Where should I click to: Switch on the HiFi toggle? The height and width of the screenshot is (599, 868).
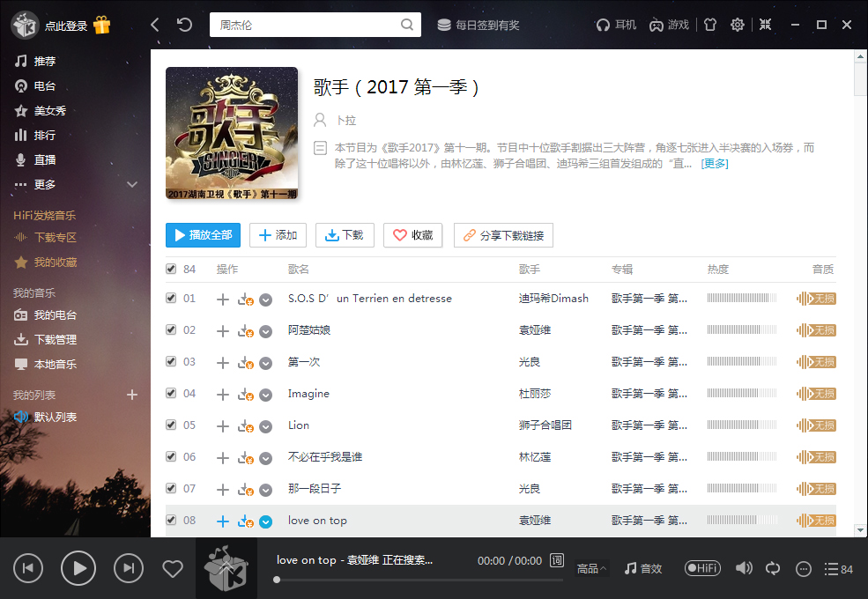pos(702,569)
